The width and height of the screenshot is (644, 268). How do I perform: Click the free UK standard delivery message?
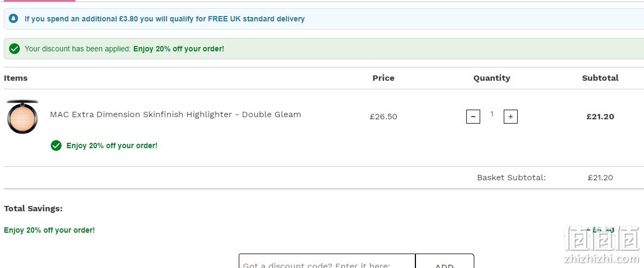tap(164, 19)
